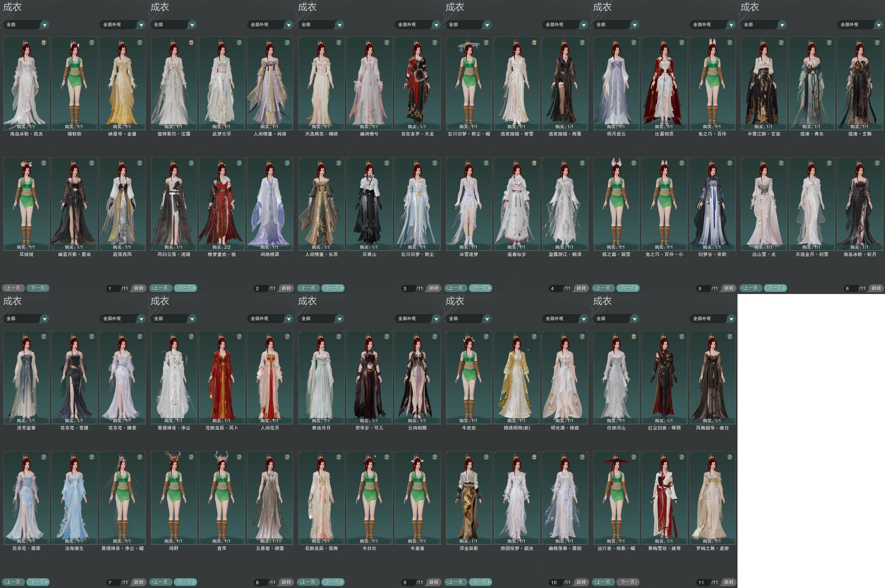Click the gold trash icon on 海岛冰轮·孤光 card

pyautogui.click(x=44, y=42)
